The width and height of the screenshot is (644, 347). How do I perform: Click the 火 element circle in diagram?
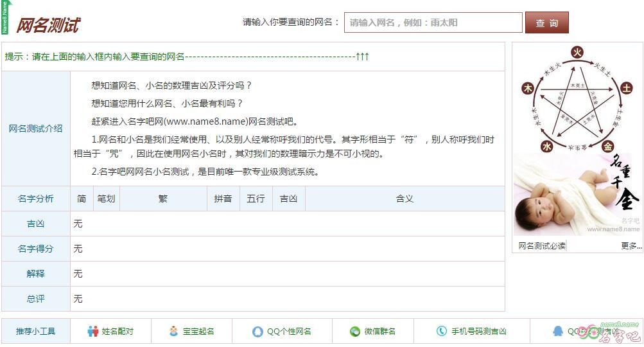(x=577, y=52)
